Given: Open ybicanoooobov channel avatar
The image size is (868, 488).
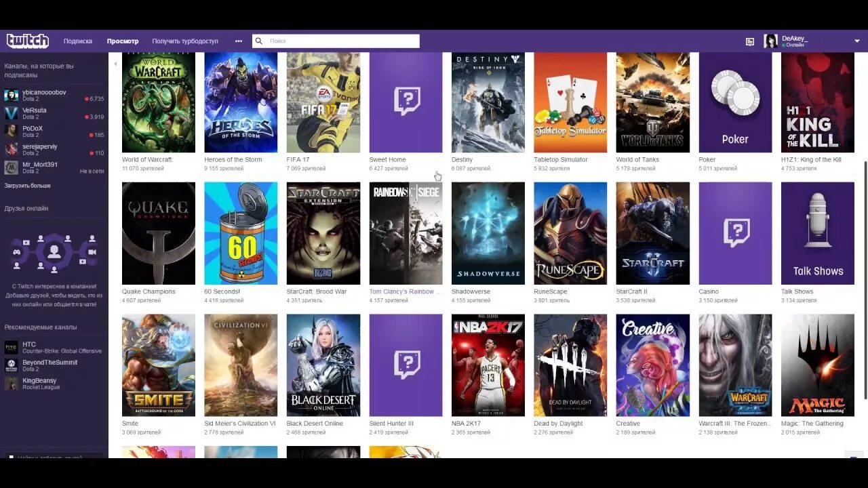Looking at the screenshot, I should pos(12,95).
